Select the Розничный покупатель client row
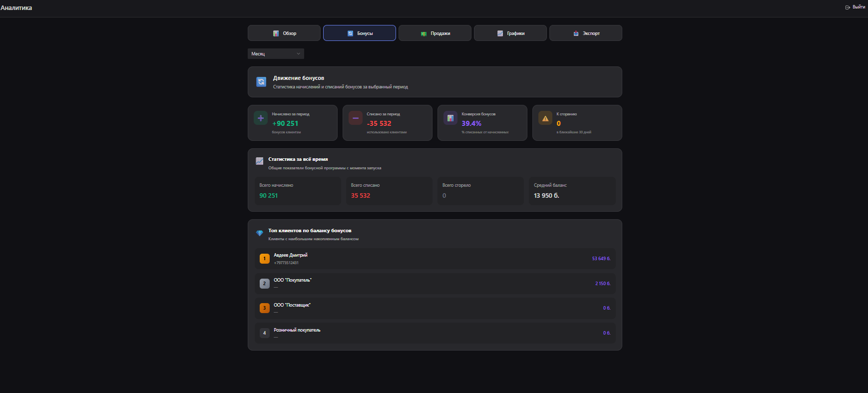868x393 pixels. click(435, 333)
